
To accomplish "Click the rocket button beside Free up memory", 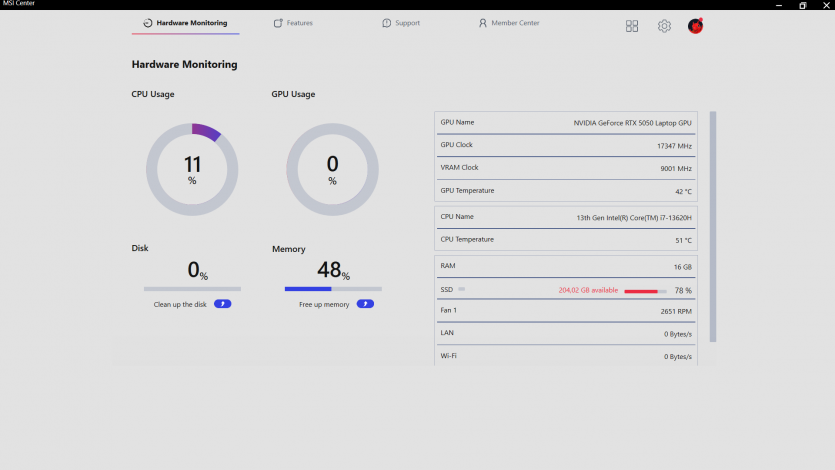I will [x=365, y=304].
